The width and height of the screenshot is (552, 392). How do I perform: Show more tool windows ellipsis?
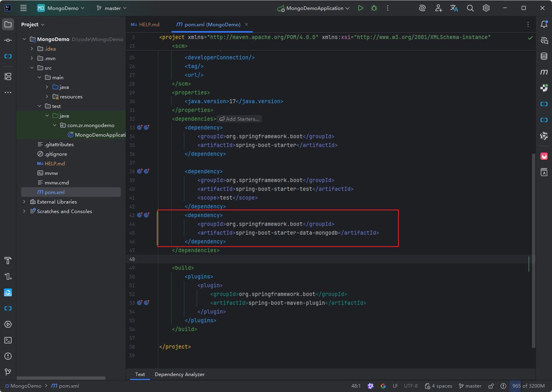(8, 92)
